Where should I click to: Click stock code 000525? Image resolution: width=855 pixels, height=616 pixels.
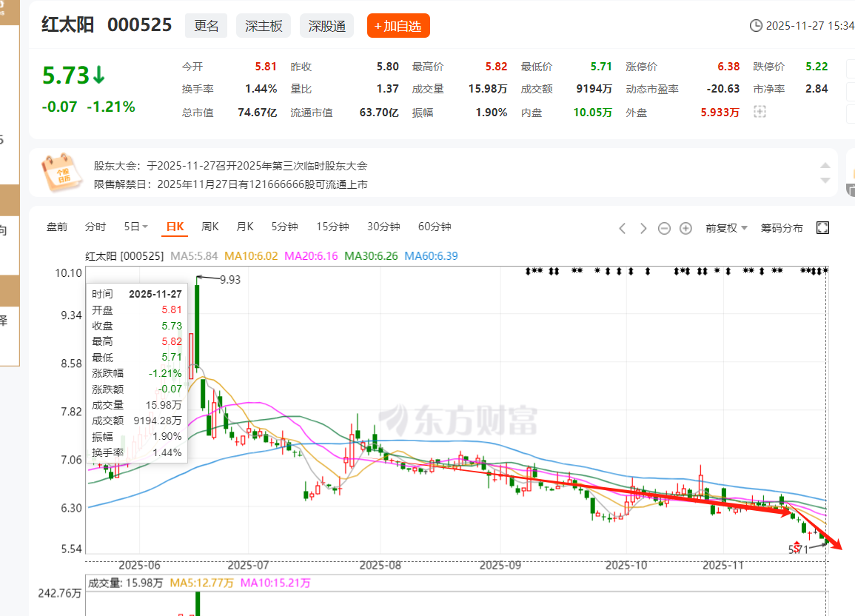pyautogui.click(x=140, y=24)
